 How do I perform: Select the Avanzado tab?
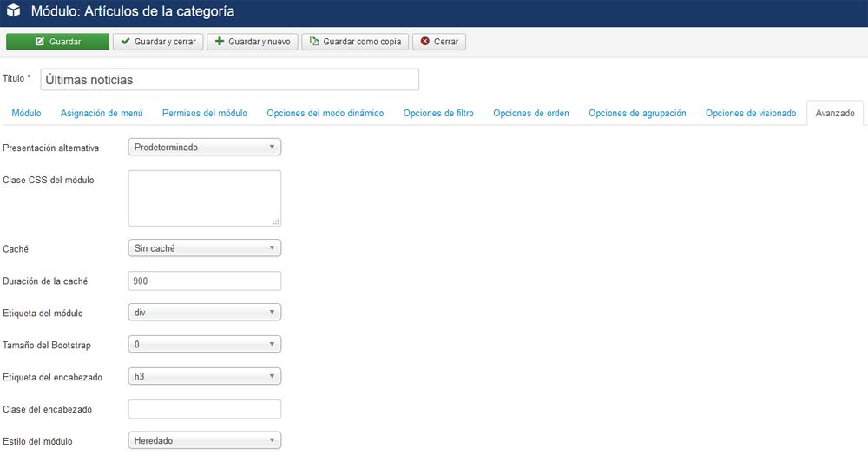(x=835, y=113)
